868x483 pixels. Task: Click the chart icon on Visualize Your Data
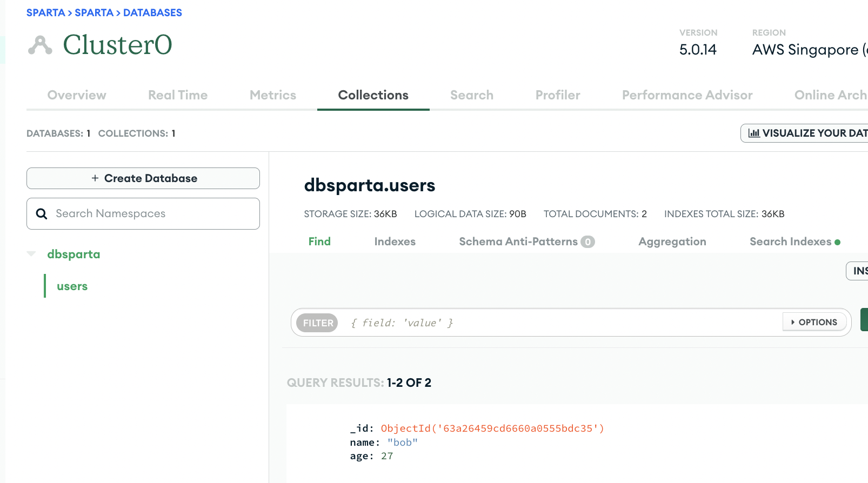click(754, 133)
